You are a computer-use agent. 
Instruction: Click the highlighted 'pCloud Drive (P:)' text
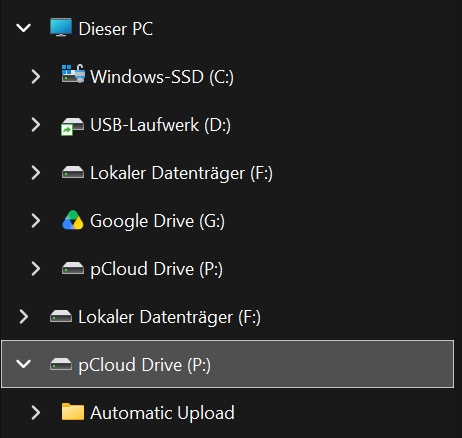(x=144, y=365)
